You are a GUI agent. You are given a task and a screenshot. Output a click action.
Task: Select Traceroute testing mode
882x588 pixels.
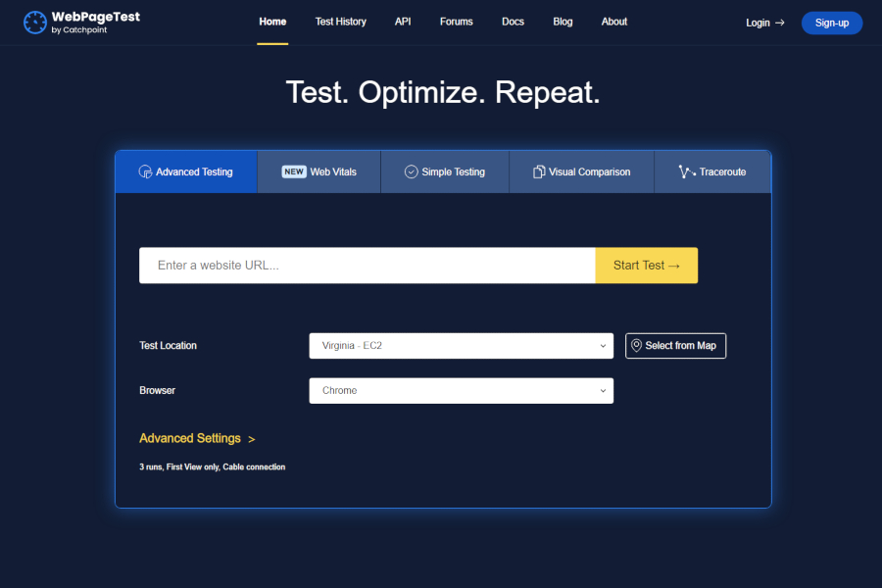(712, 171)
